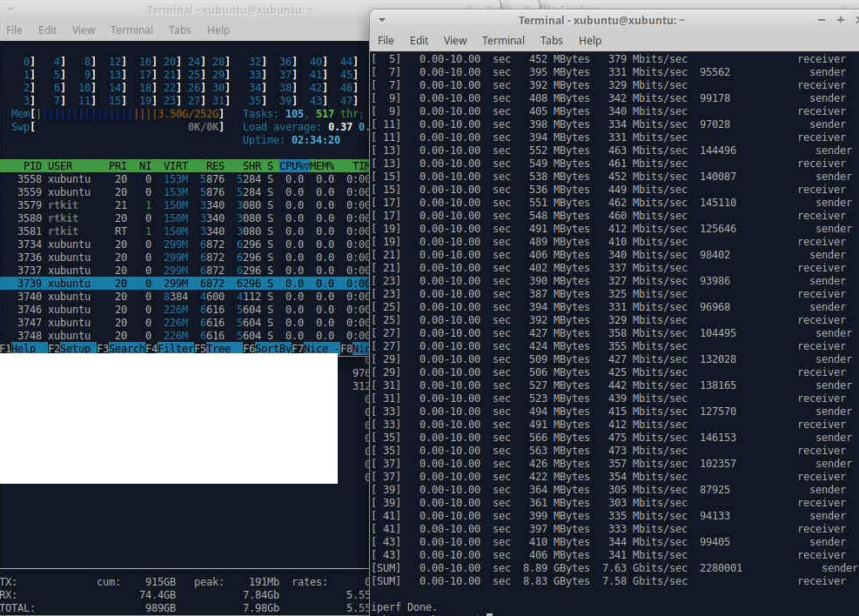Click the RX peak value 7.84Gb
This screenshot has width=859, height=616.
[261, 595]
